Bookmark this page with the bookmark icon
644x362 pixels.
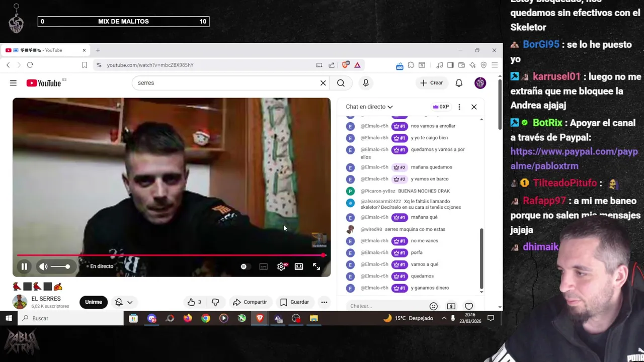click(85, 65)
